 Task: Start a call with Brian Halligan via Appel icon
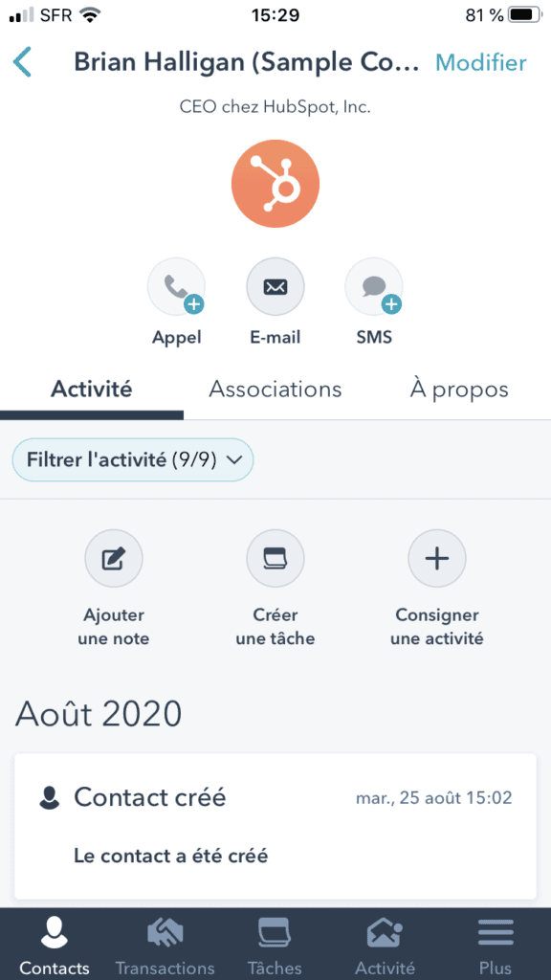[x=176, y=286]
